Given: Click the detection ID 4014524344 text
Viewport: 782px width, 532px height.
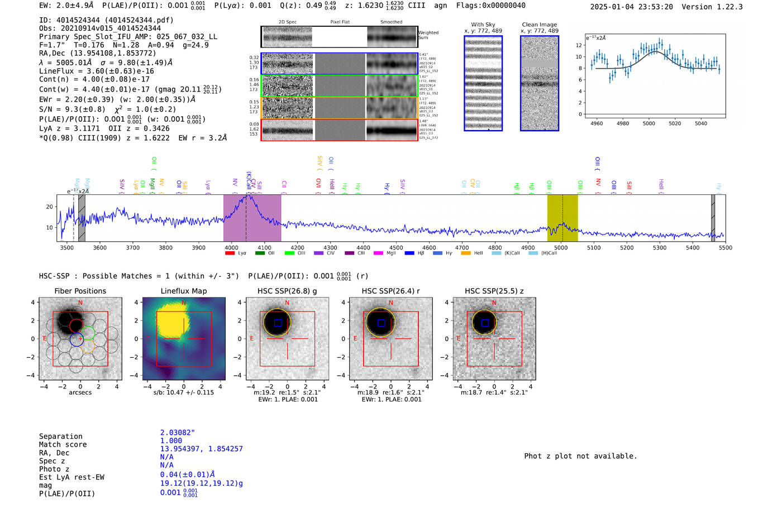Looking at the screenshot, I should 106,20.
